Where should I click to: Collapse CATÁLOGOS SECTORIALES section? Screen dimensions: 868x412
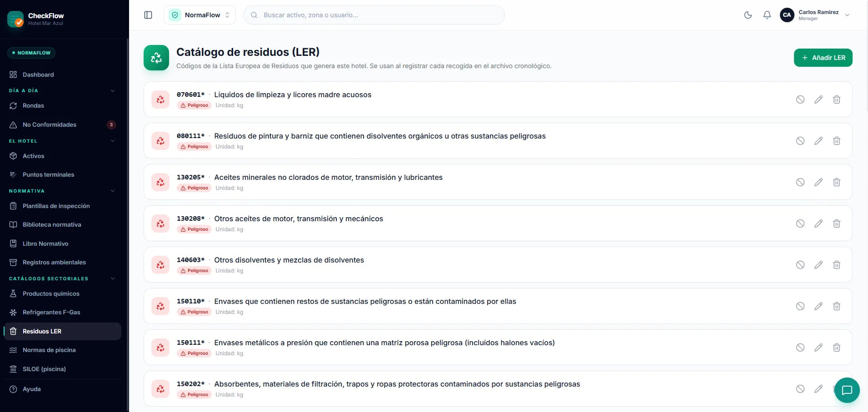click(62, 278)
